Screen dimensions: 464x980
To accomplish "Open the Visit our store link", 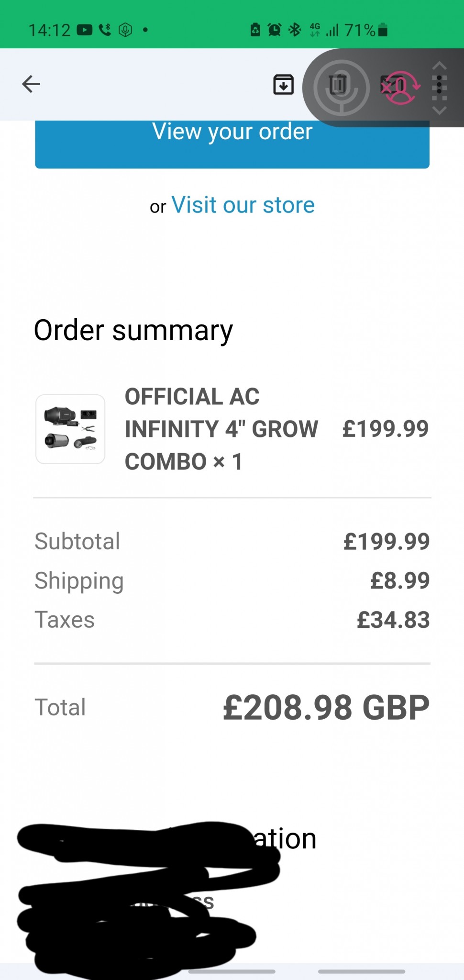I will (x=243, y=205).
